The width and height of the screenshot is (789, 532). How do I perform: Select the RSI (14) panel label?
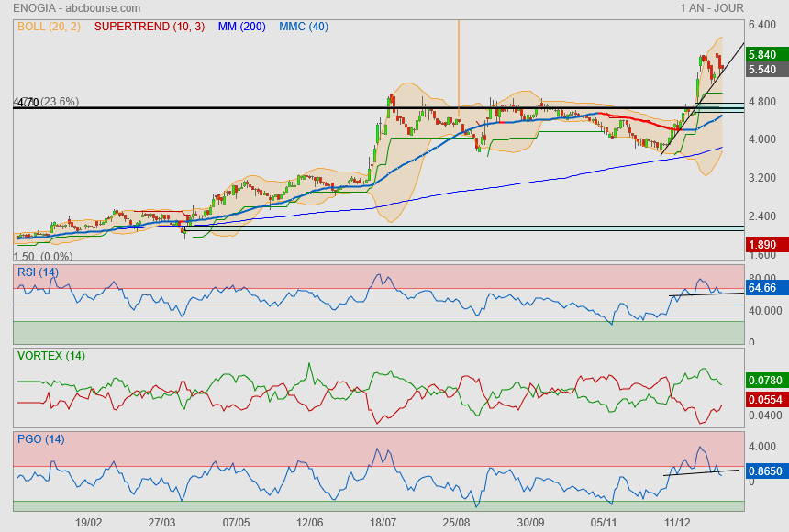(x=38, y=272)
